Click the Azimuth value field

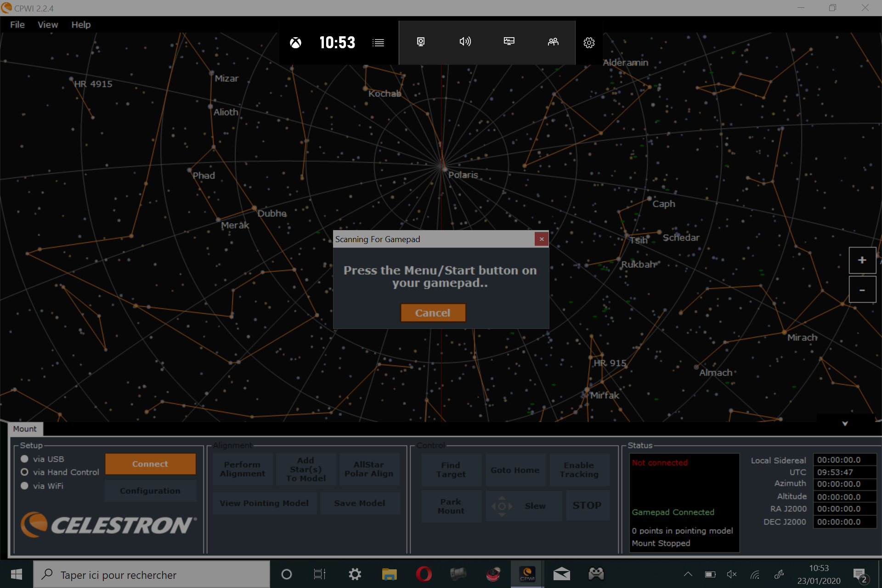tap(845, 484)
